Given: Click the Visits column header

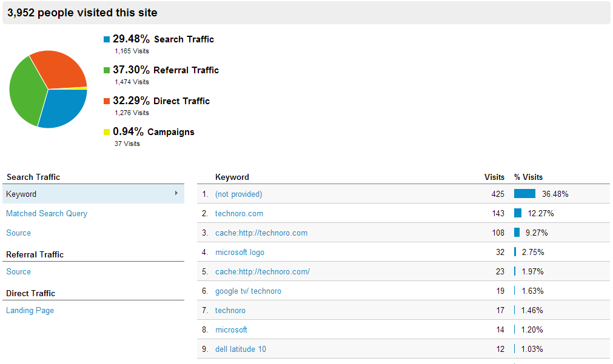Looking at the screenshot, I should [x=494, y=177].
